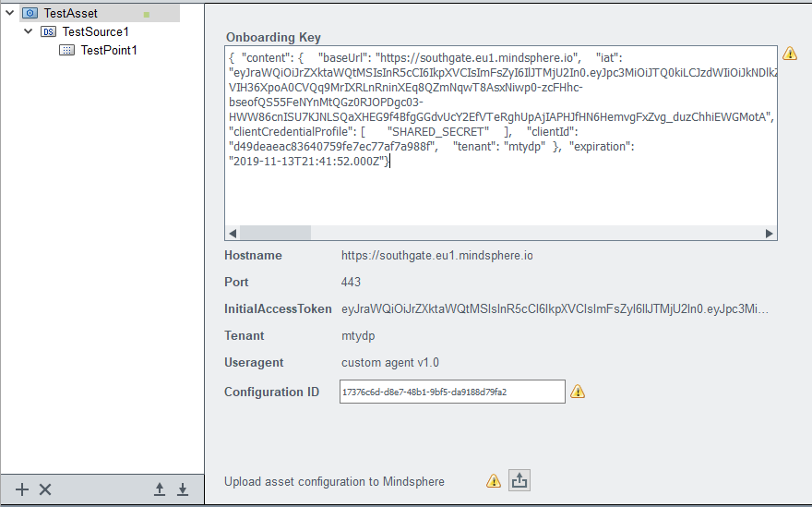The height and width of the screenshot is (507, 812).
Task: Click the TestPoint1 data point icon
Action: 66,50
